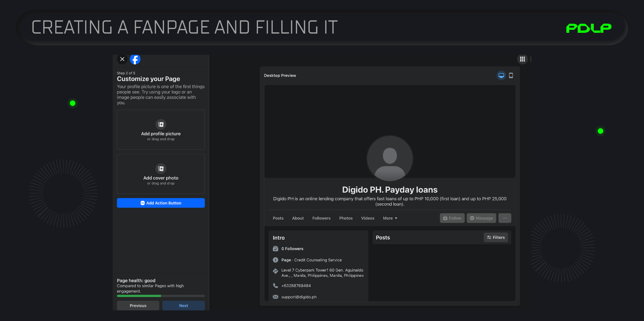This screenshot has height=321, width=644.
Task: Click the '0 Followers' text
Action: point(292,249)
